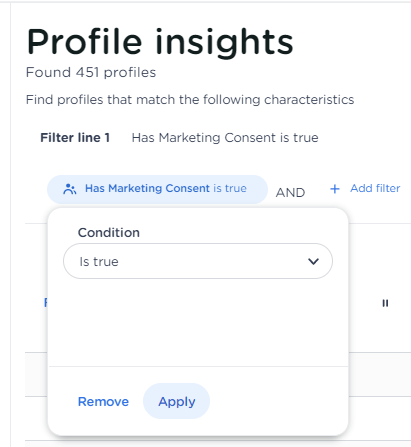The width and height of the screenshot is (411, 447).
Task: Select the Filter line 1 label
Action: pos(75,138)
